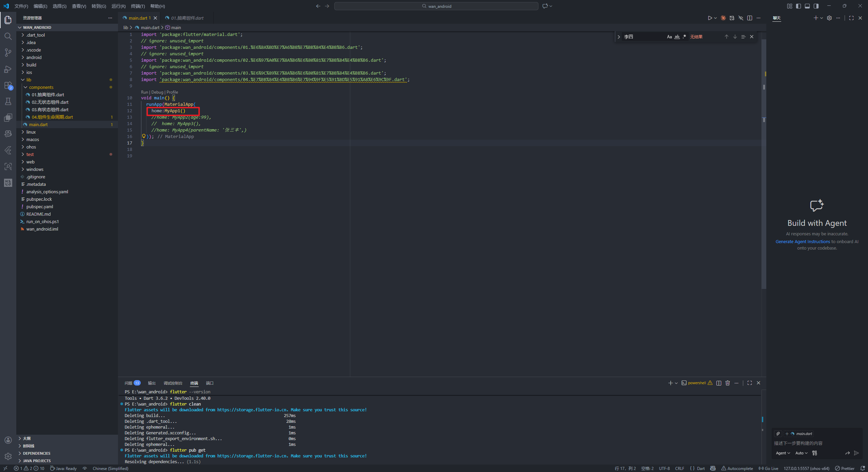Open the Run and Debug view
Screen dimensions: 868x472
coord(8,69)
